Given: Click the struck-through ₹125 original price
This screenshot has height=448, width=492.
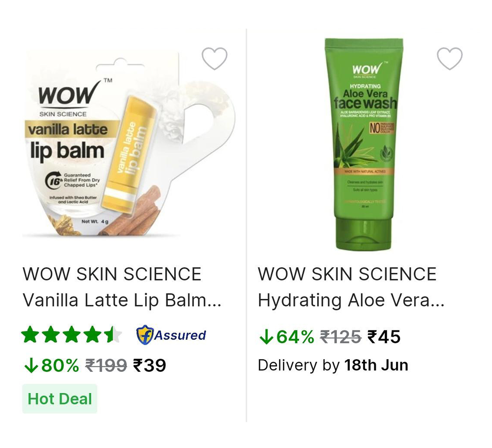Looking at the screenshot, I should (x=341, y=337).
